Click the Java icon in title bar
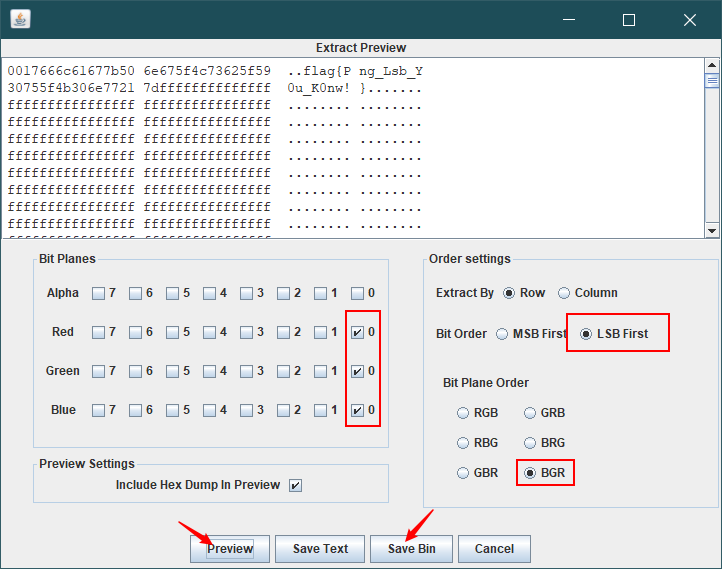 coord(20,19)
